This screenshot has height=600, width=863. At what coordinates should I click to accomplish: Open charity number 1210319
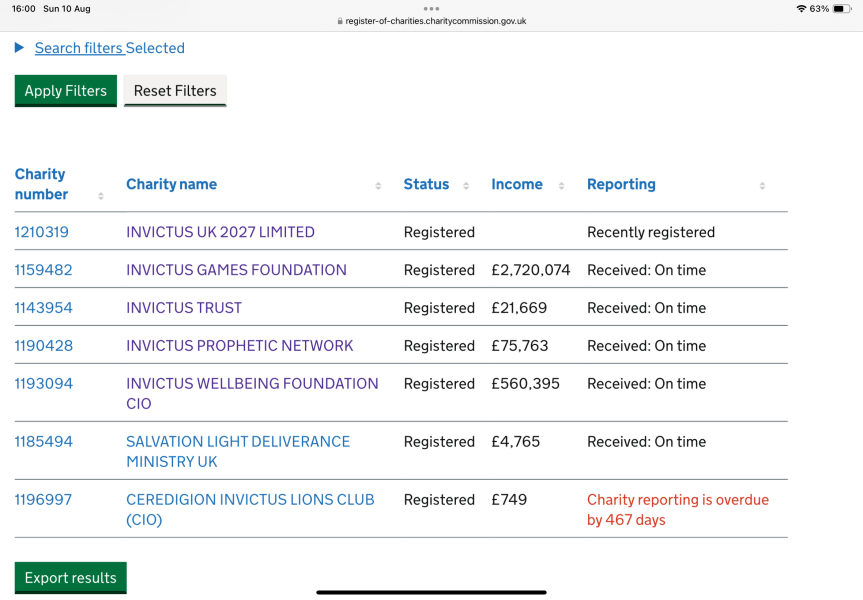click(x=42, y=232)
